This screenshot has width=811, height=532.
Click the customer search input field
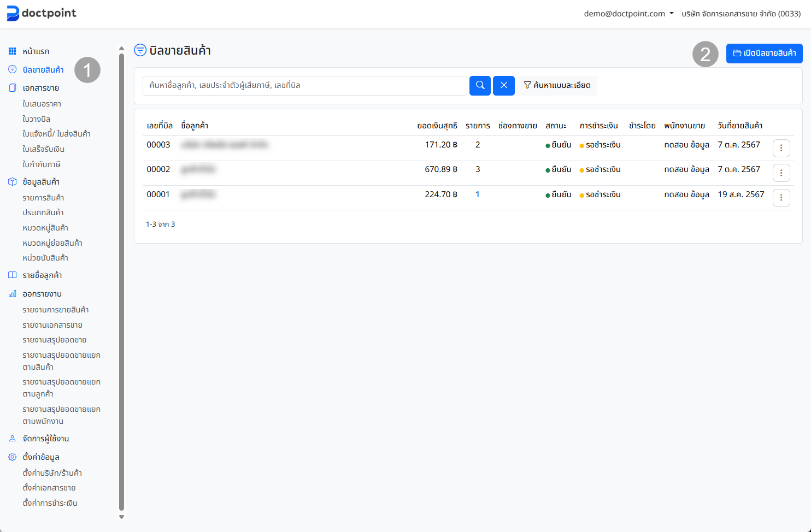pyautogui.click(x=304, y=86)
